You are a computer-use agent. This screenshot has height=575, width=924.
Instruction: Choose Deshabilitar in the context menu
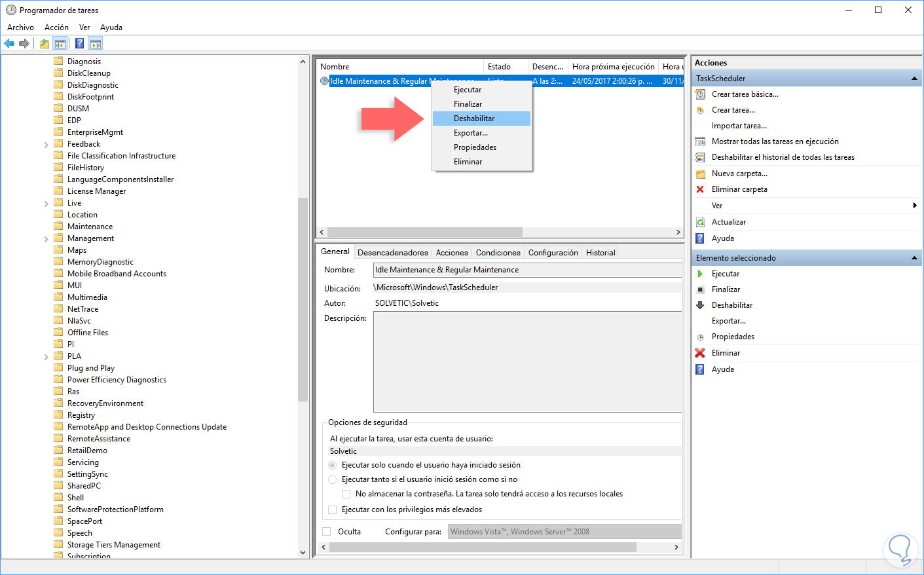click(481, 119)
